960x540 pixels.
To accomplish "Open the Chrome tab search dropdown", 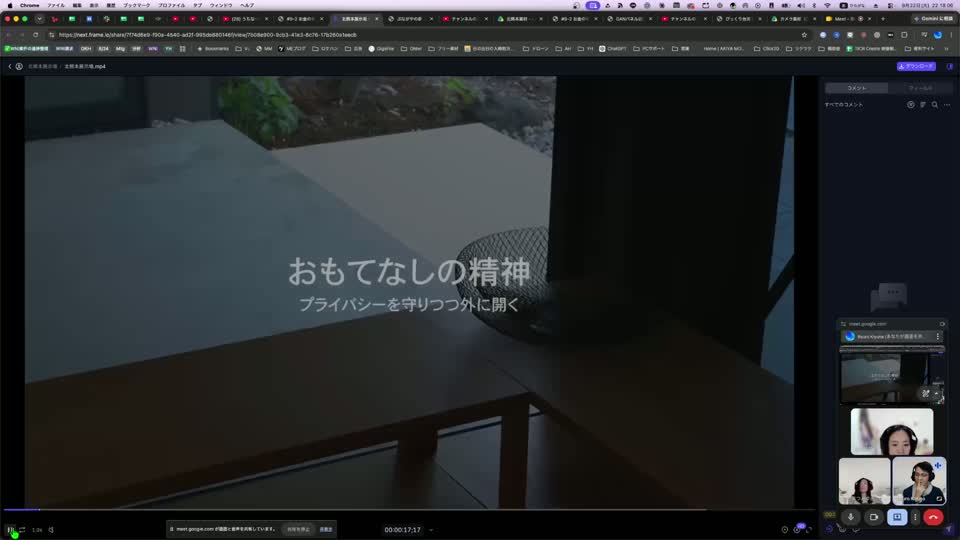I will tap(39, 19).
